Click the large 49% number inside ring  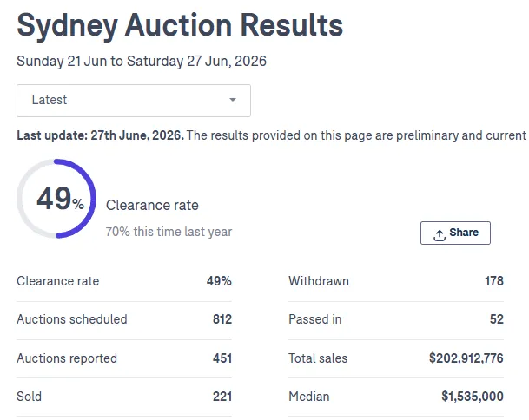tap(60, 199)
